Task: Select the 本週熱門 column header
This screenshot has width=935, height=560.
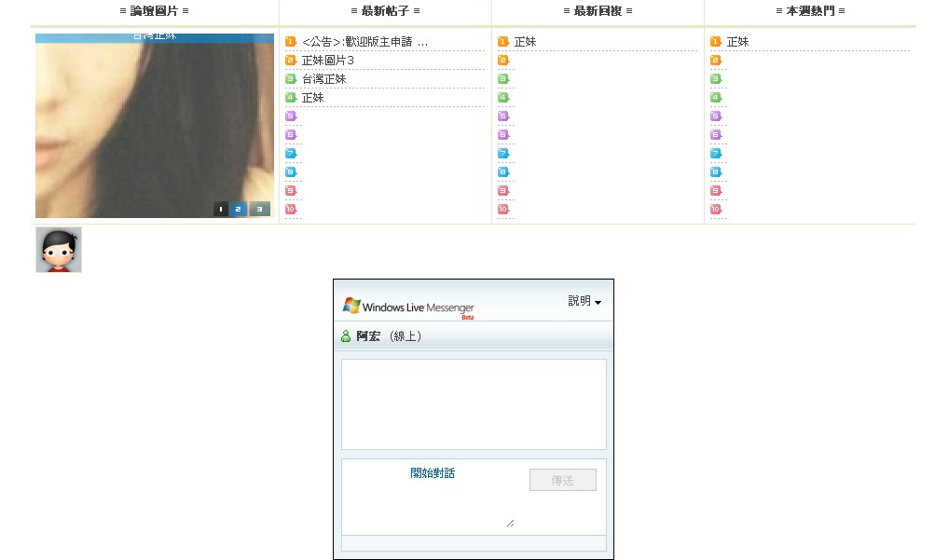Action: [810, 11]
